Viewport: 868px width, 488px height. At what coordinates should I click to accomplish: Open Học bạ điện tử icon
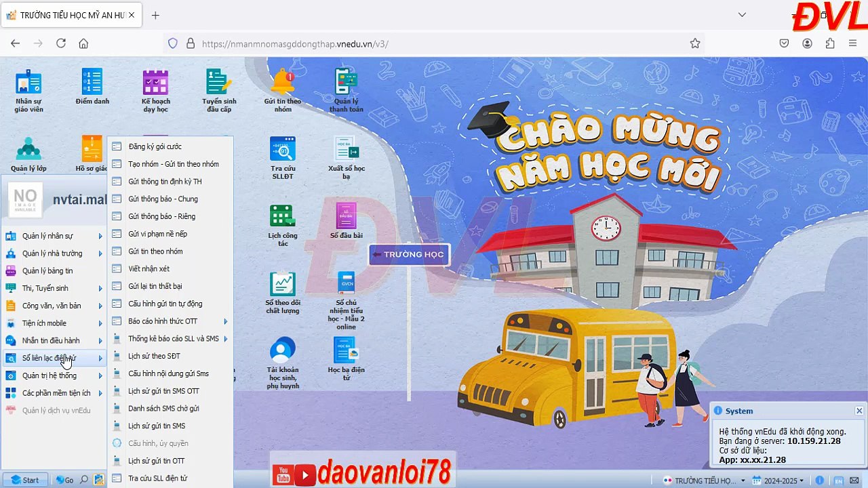(x=347, y=359)
